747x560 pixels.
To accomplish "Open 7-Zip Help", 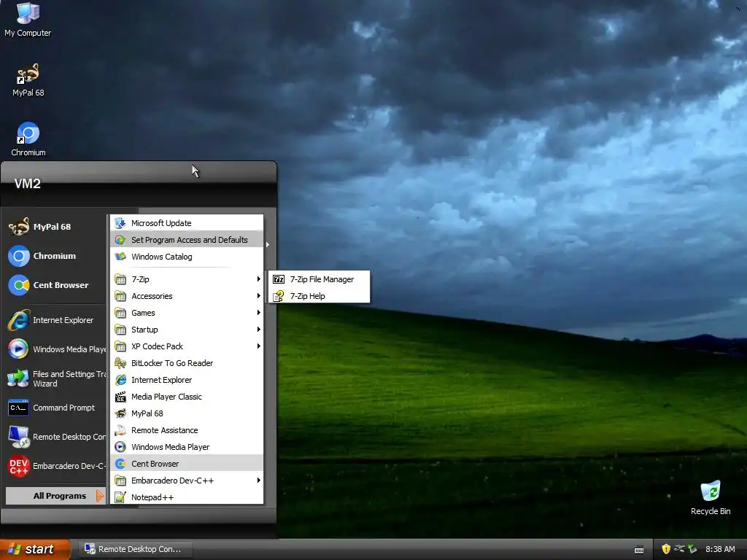I will pos(320,296).
